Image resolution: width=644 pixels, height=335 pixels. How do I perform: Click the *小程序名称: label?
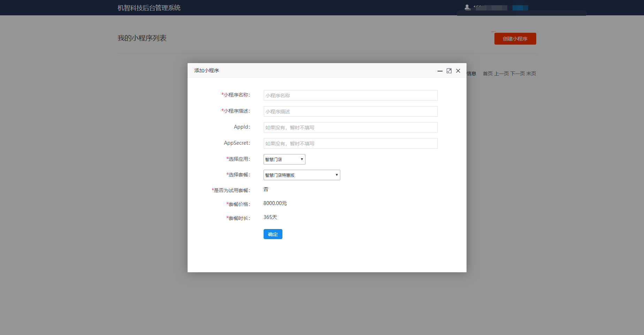coord(236,95)
